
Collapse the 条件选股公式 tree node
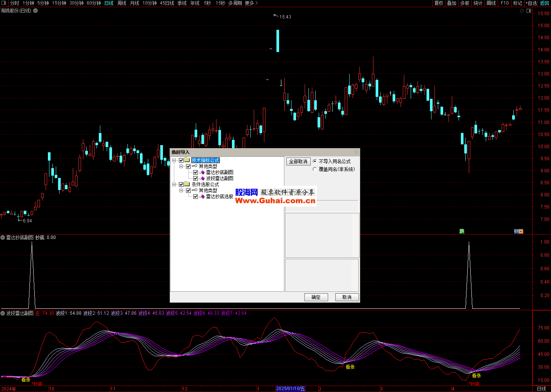click(174, 184)
